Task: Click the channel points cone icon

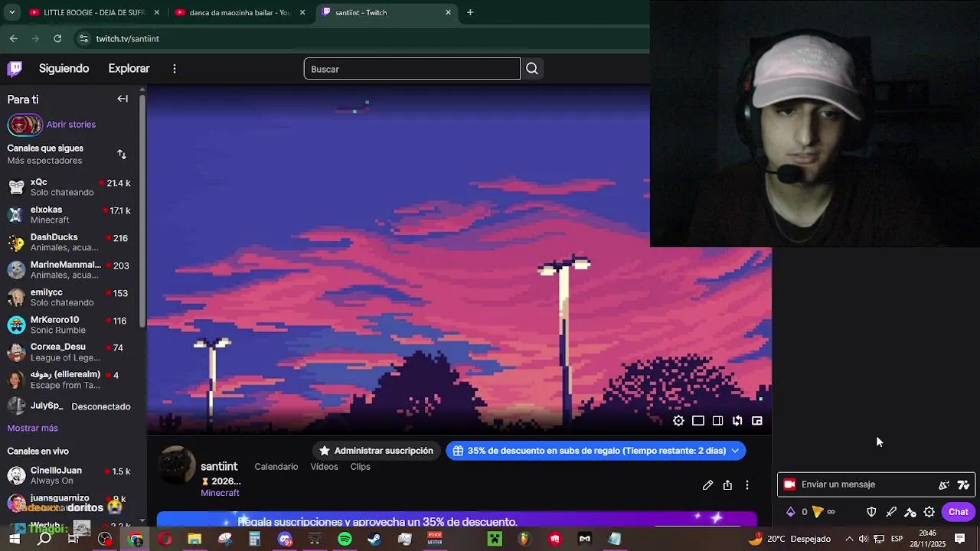Action: coord(818,512)
